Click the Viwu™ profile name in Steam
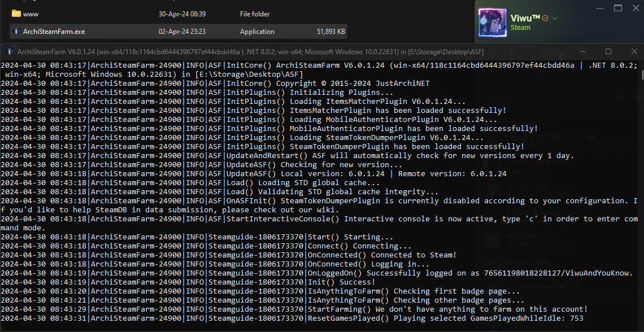This screenshot has height=332, width=644. coord(525,18)
